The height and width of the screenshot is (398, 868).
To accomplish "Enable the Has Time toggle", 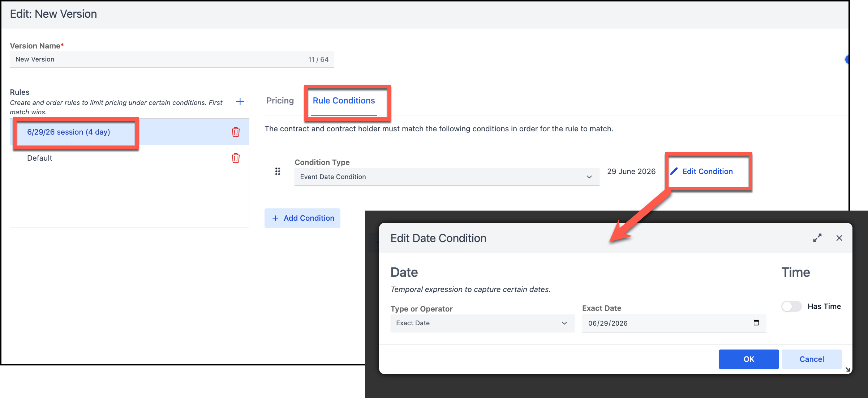I will pyautogui.click(x=791, y=306).
